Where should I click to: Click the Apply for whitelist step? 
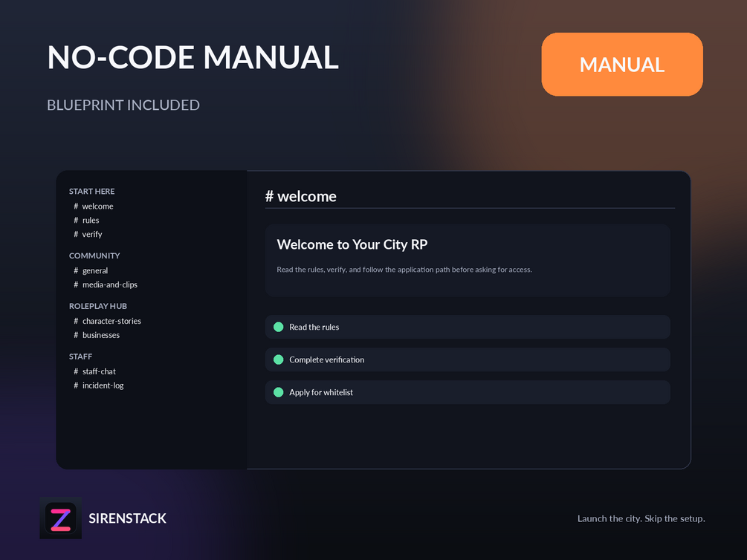pyautogui.click(x=468, y=392)
